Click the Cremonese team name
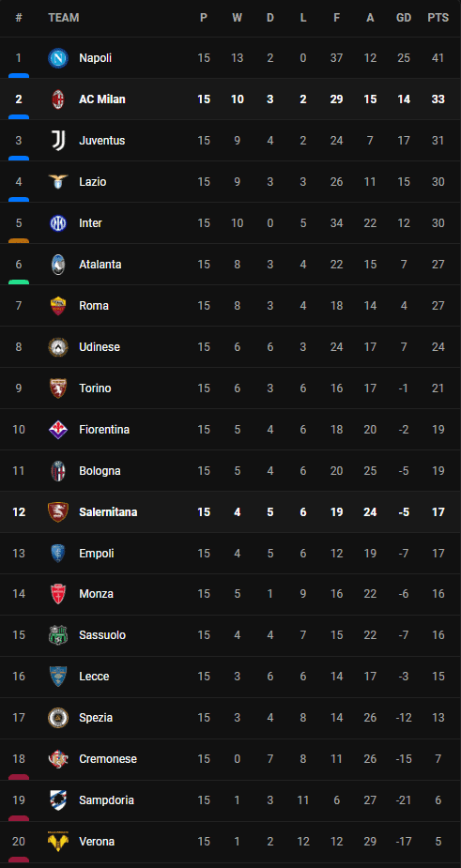This screenshot has height=868, width=461. pos(108,759)
